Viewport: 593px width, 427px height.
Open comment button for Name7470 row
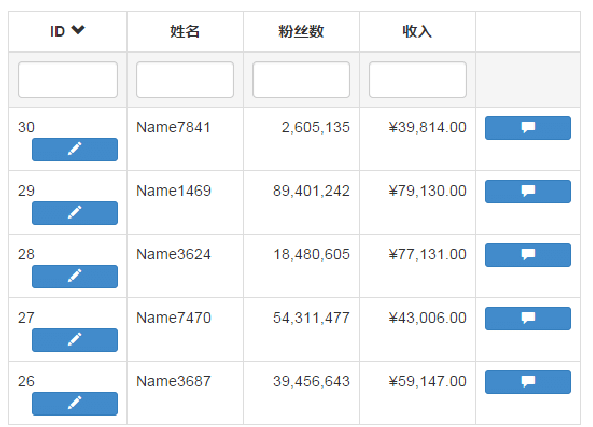(x=528, y=318)
